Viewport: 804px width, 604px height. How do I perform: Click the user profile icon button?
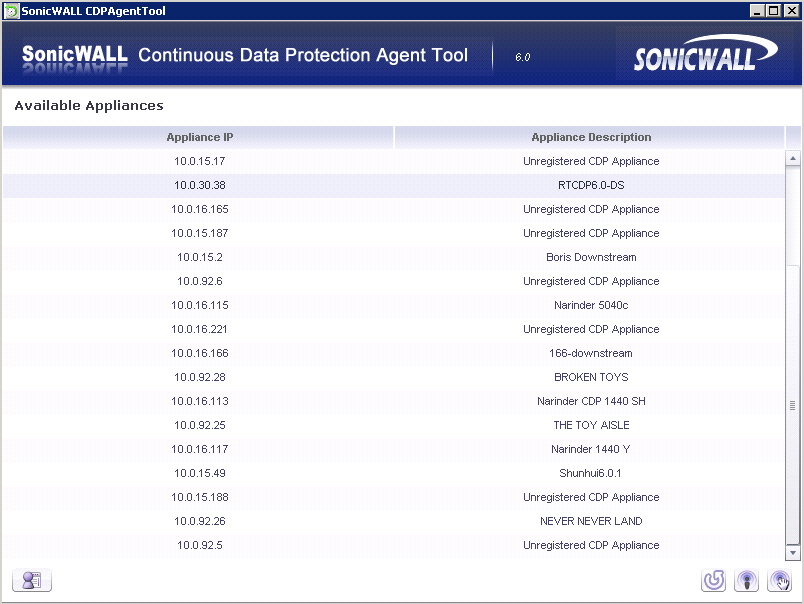tap(32, 580)
